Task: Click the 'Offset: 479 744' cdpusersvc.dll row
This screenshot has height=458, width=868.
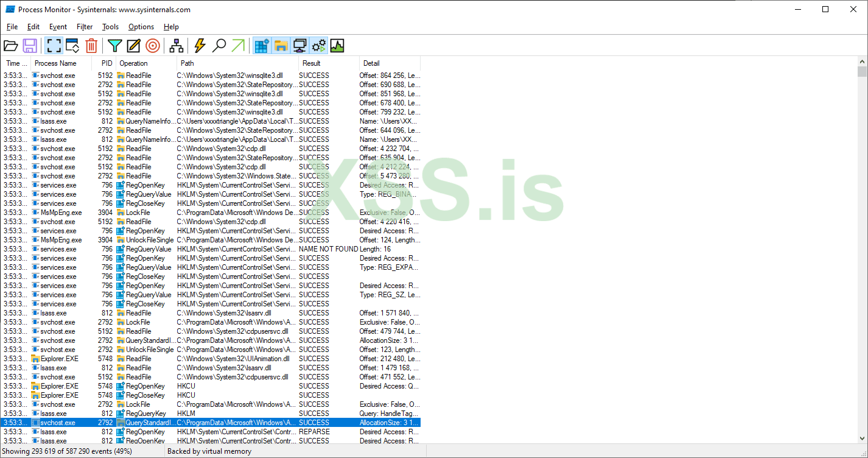Action: pyautogui.click(x=211, y=331)
